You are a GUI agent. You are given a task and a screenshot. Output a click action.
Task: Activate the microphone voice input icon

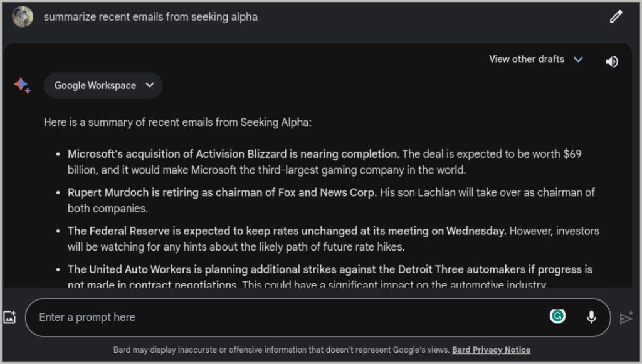point(591,317)
